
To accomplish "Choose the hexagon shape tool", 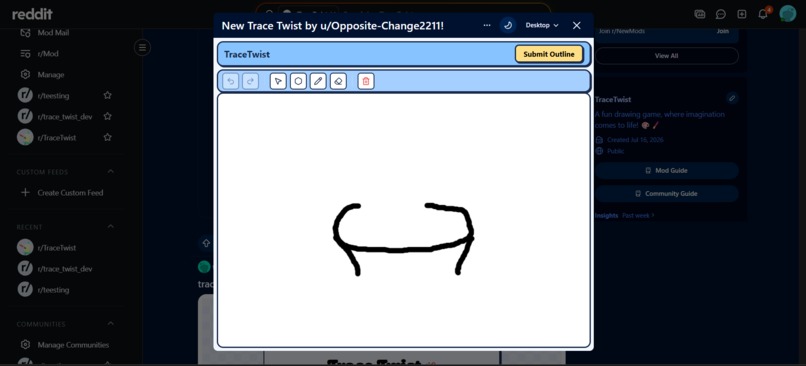I will coord(298,81).
